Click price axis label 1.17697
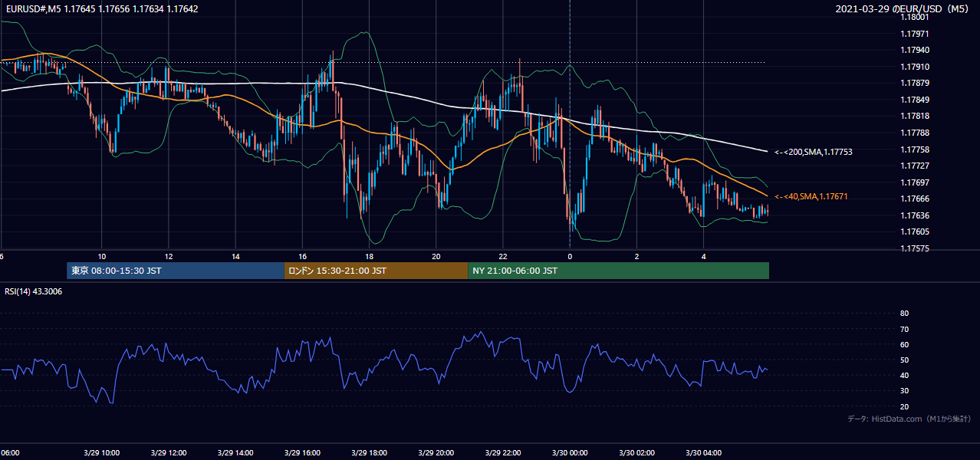The width and height of the screenshot is (980, 460). 916,182
